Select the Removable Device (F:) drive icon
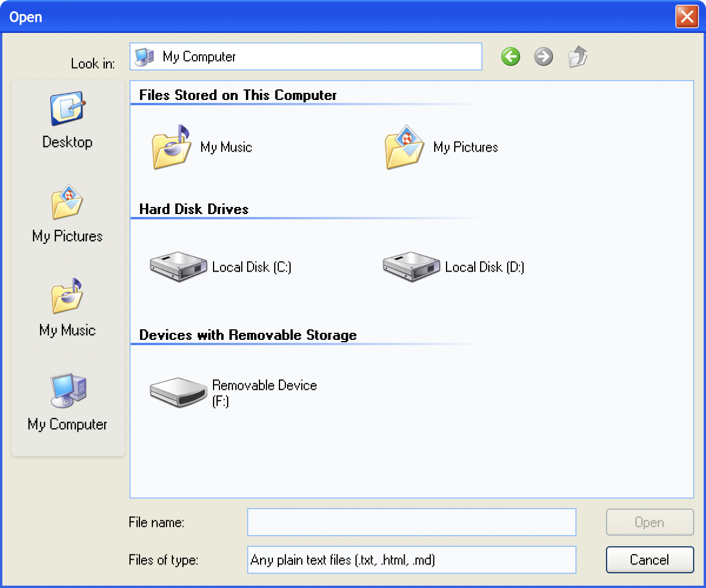The width and height of the screenshot is (706, 588). tap(179, 393)
